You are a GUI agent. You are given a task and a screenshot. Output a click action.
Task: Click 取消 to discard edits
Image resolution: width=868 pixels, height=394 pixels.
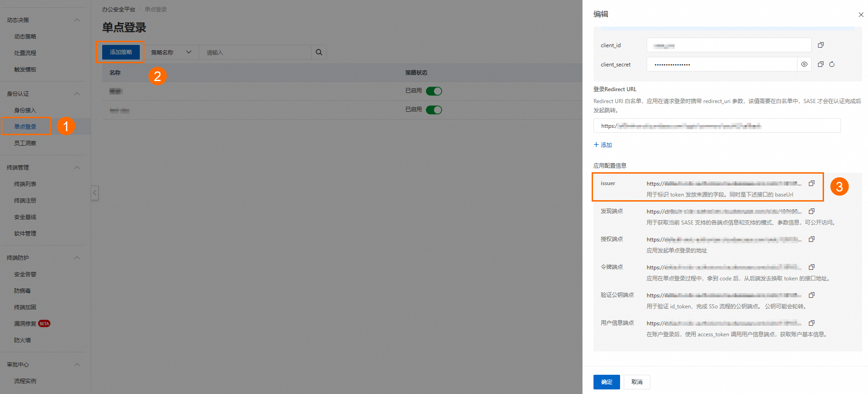click(637, 382)
